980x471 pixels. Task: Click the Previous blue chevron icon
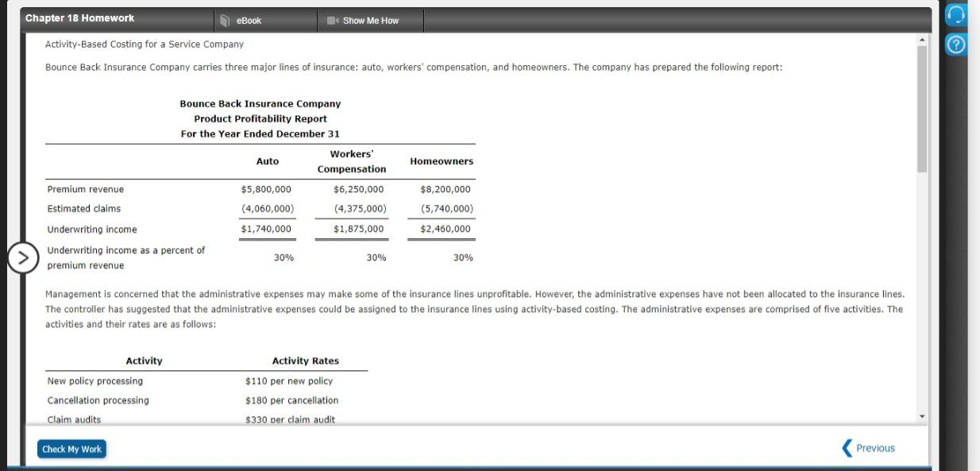tap(846, 447)
